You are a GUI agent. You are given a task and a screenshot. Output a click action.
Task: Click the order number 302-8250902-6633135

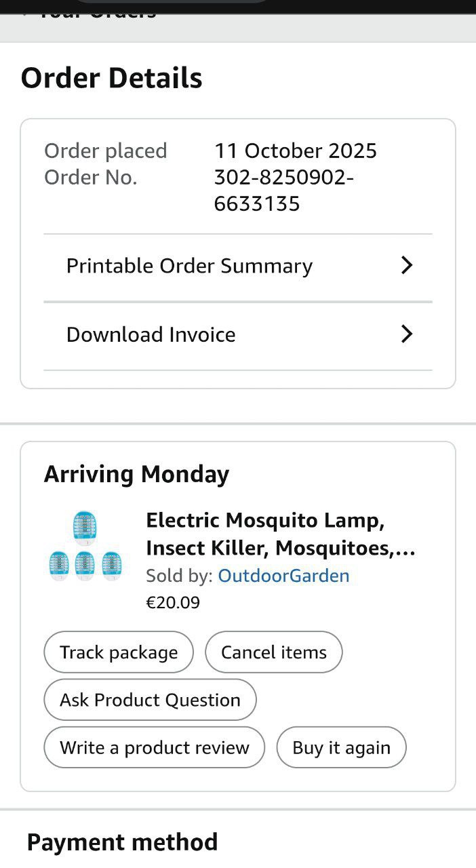coord(283,191)
